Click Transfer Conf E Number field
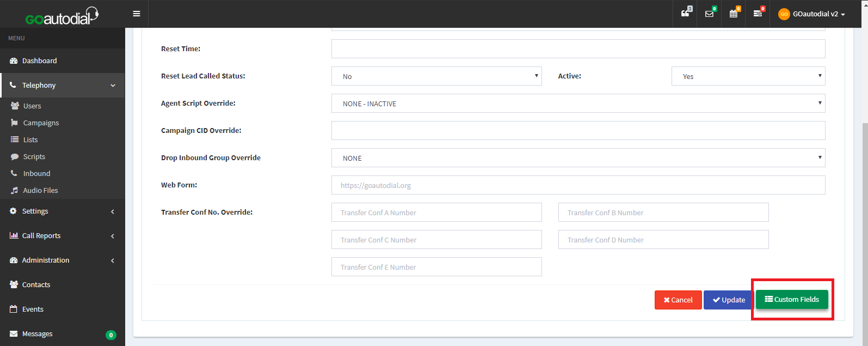 tap(436, 266)
